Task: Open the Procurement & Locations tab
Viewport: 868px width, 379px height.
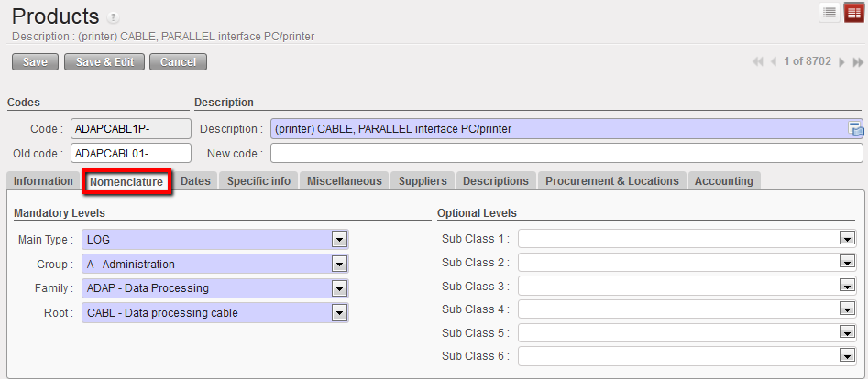Action: pyautogui.click(x=612, y=181)
